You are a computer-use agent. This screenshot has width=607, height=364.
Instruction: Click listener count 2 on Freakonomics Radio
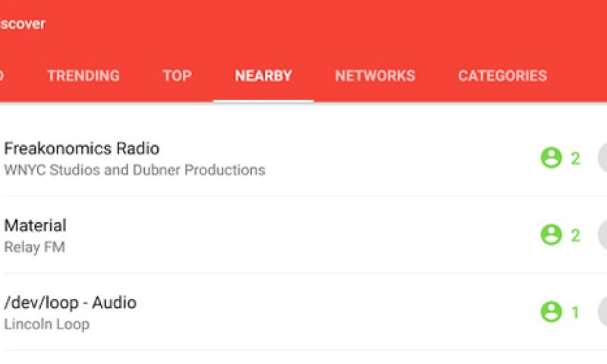[575, 158]
